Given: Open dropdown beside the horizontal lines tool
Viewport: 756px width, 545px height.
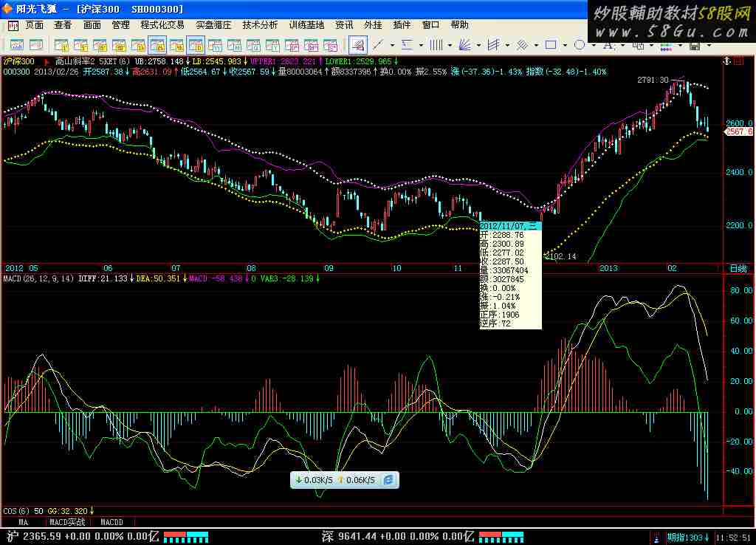Looking at the screenshot, I should click(x=421, y=45).
